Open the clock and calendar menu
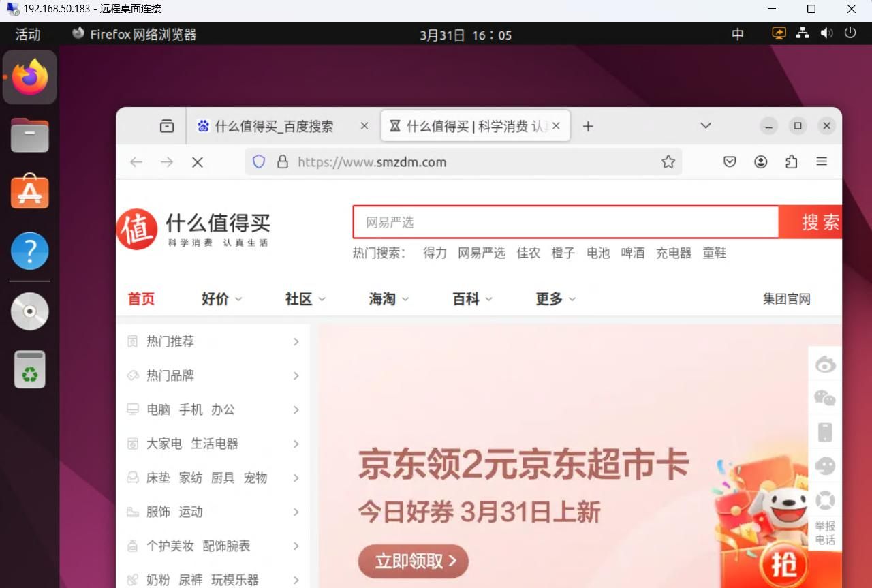The height and width of the screenshot is (588, 872). (465, 35)
